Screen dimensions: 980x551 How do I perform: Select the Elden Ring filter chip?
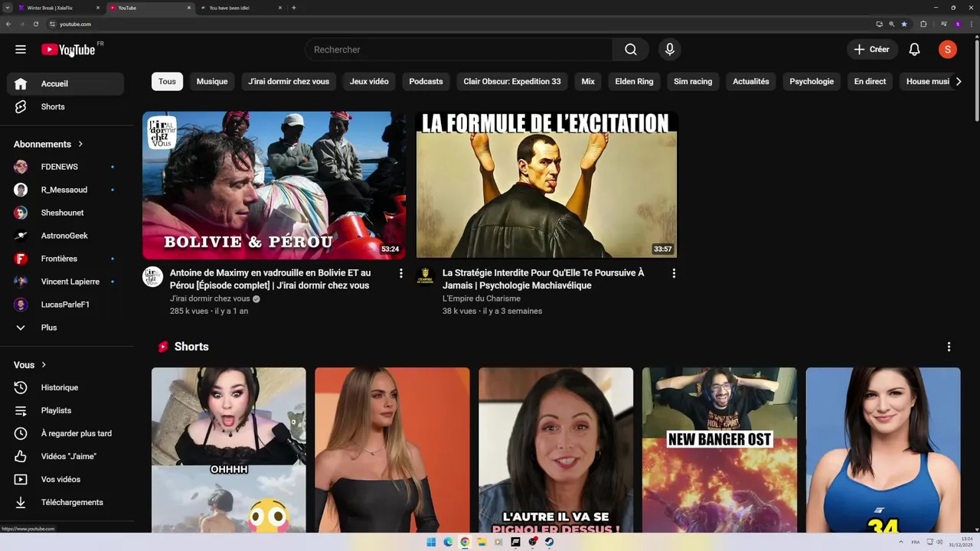634,81
